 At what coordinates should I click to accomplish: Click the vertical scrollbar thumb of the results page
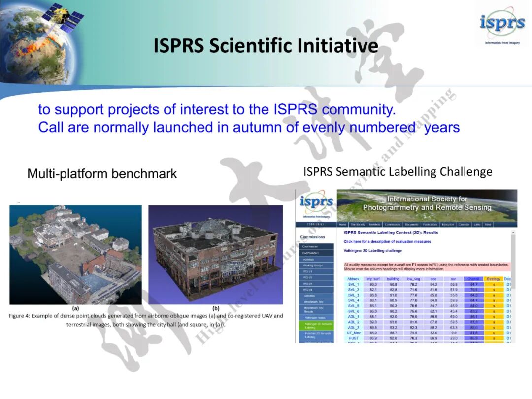(x=513, y=261)
